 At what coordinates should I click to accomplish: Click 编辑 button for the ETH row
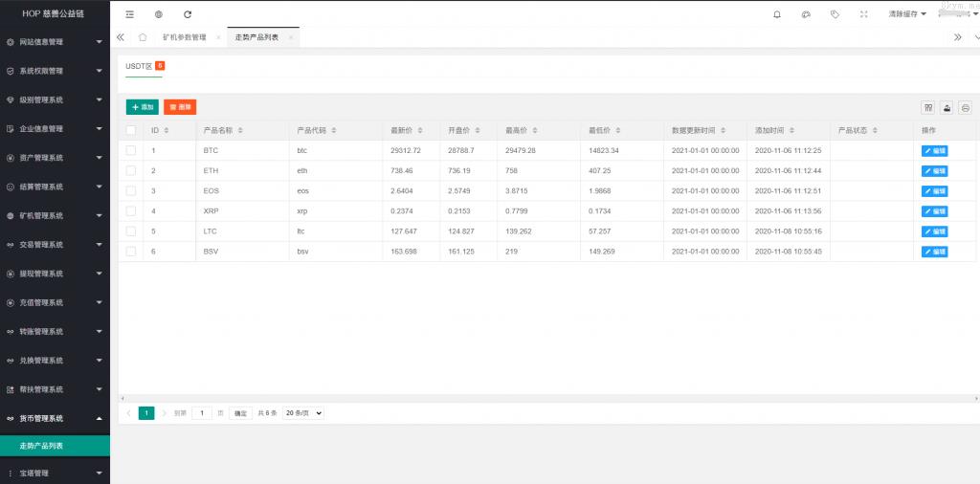(934, 171)
